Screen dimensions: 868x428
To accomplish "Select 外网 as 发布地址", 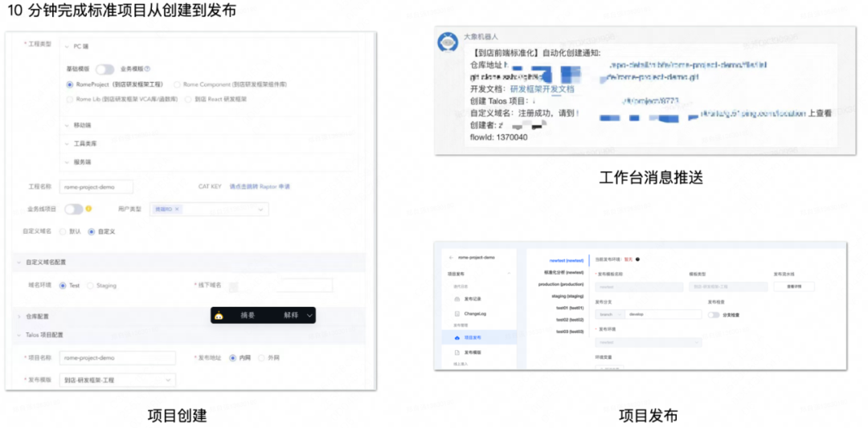I will pos(261,358).
